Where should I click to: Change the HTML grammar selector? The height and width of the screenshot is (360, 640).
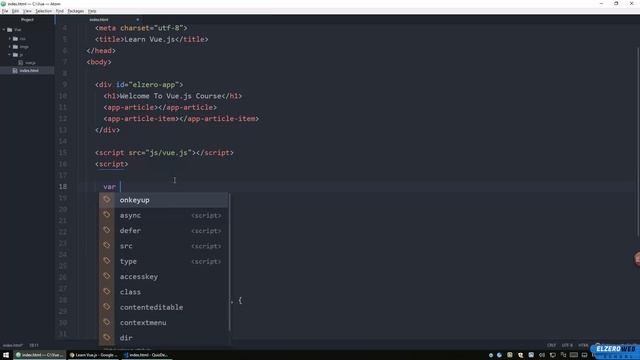583,345
